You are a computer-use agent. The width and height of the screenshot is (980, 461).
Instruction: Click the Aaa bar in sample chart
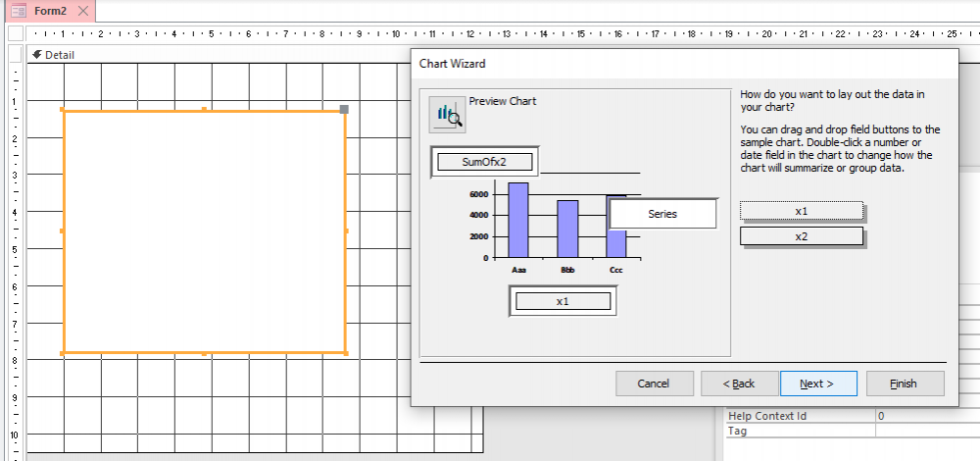pyautogui.click(x=518, y=221)
